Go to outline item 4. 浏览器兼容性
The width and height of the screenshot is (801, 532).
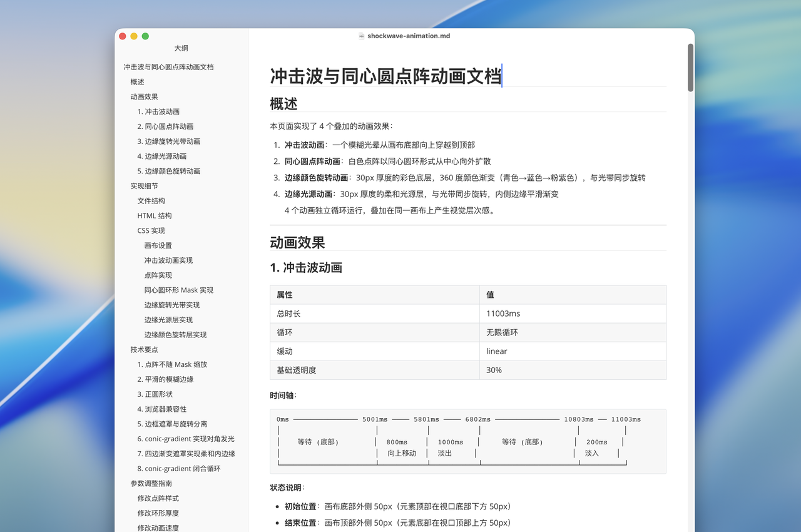coord(162,409)
